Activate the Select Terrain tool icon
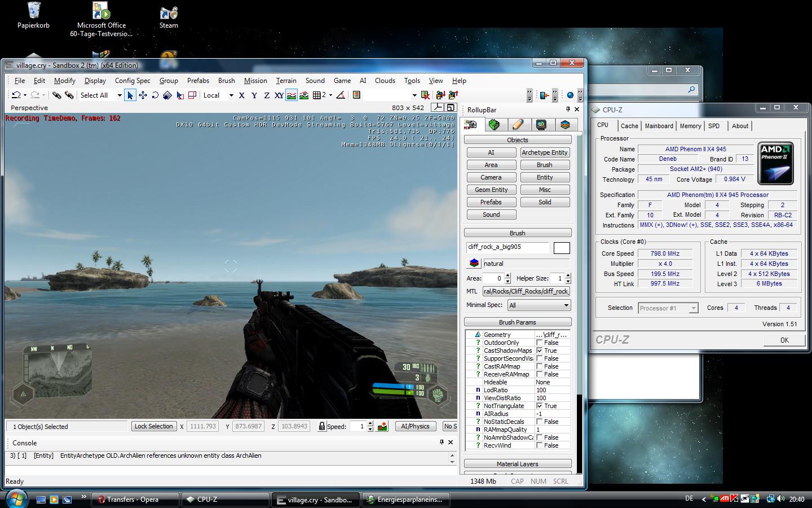812x508 pixels. 180,95
